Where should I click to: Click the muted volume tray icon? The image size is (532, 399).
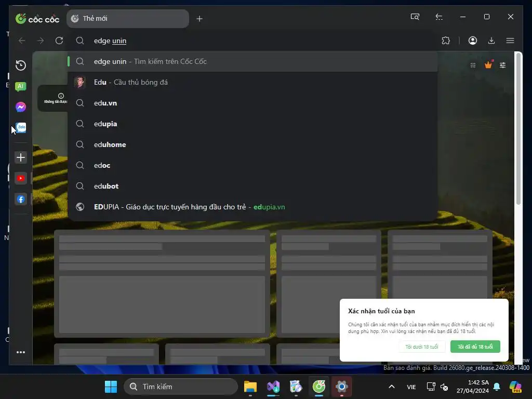444,387
